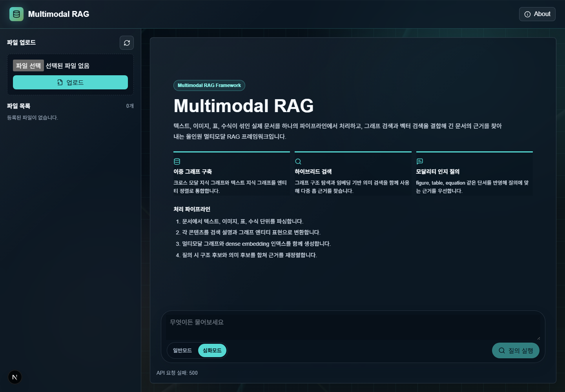
Task: Click the database icon above 이중 그래프 구축
Action: [177, 162]
